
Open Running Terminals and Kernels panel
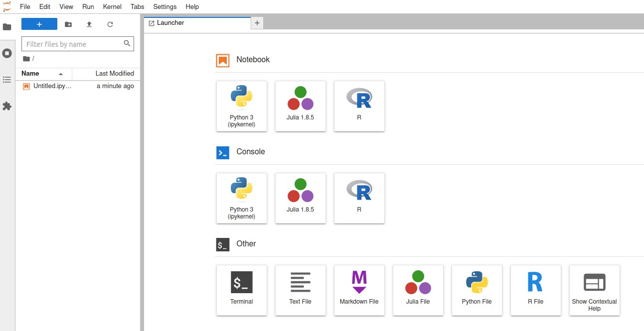(x=7, y=53)
